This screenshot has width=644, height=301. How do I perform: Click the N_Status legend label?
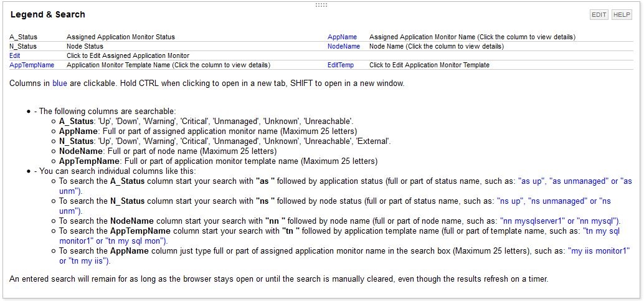[x=23, y=47]
